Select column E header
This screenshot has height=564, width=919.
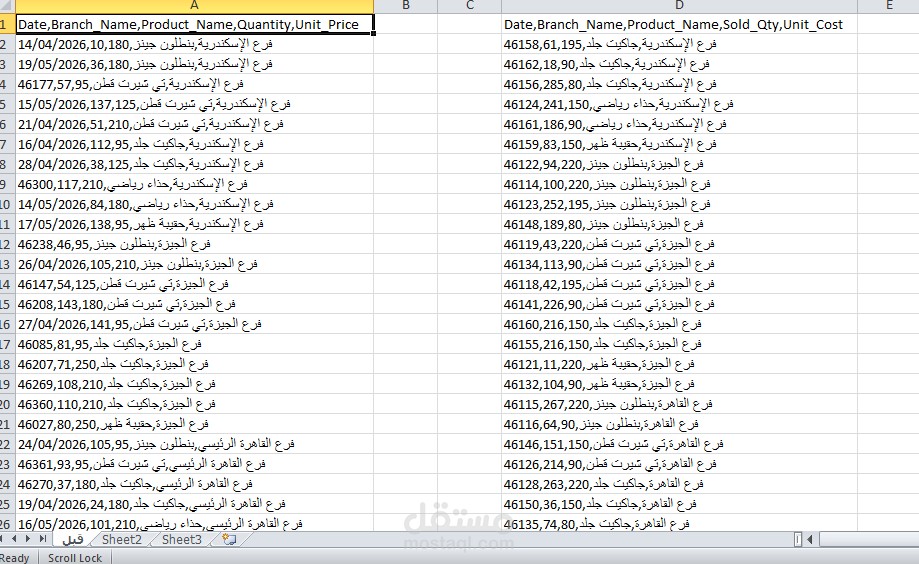(x=889, y=6)
